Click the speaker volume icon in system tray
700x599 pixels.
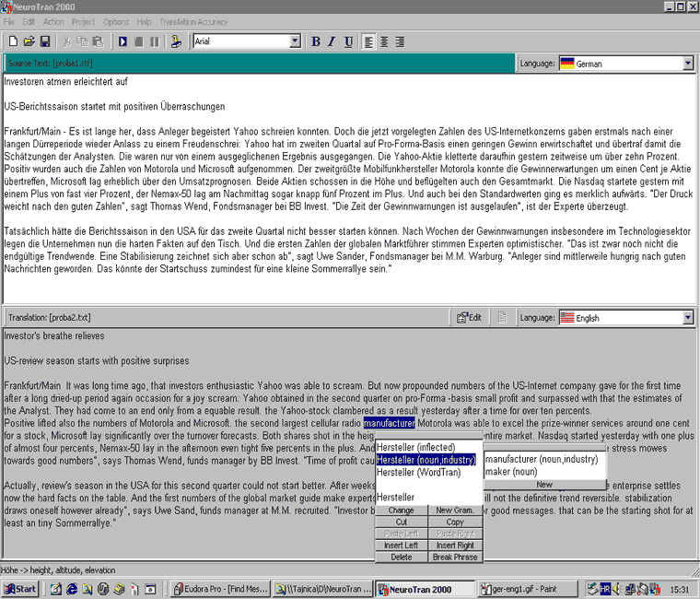click(617, 589)
